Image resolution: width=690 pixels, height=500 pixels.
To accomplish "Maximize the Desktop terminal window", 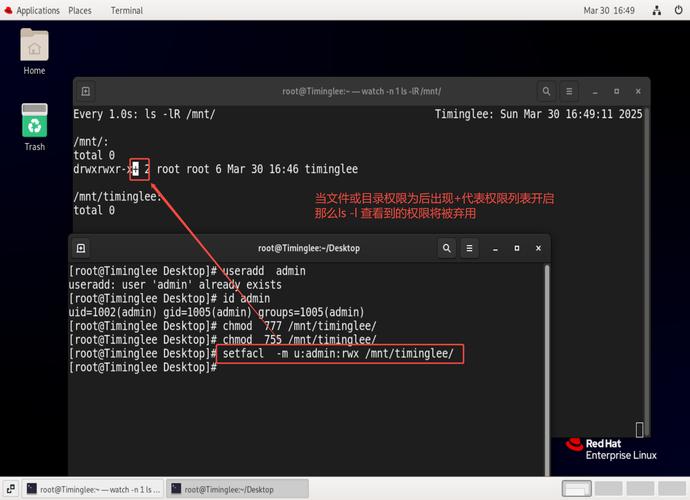I will pyautogui.click(x=517, y=248).
